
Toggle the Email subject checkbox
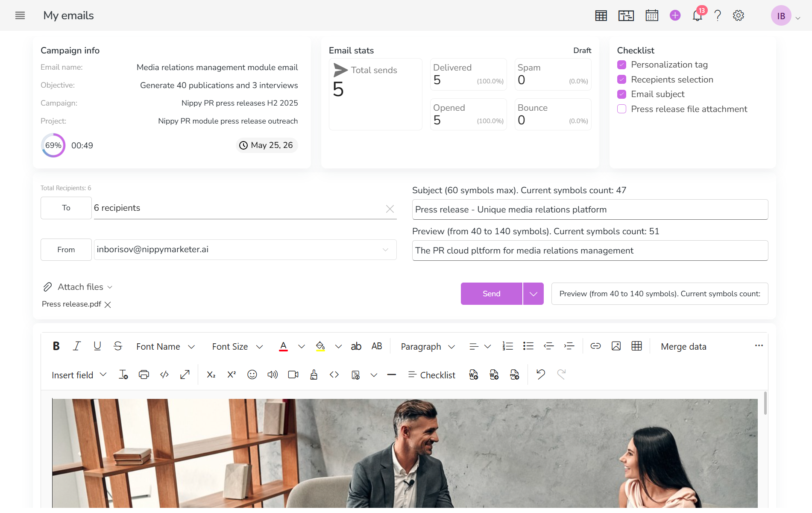(x=622, y=94)
